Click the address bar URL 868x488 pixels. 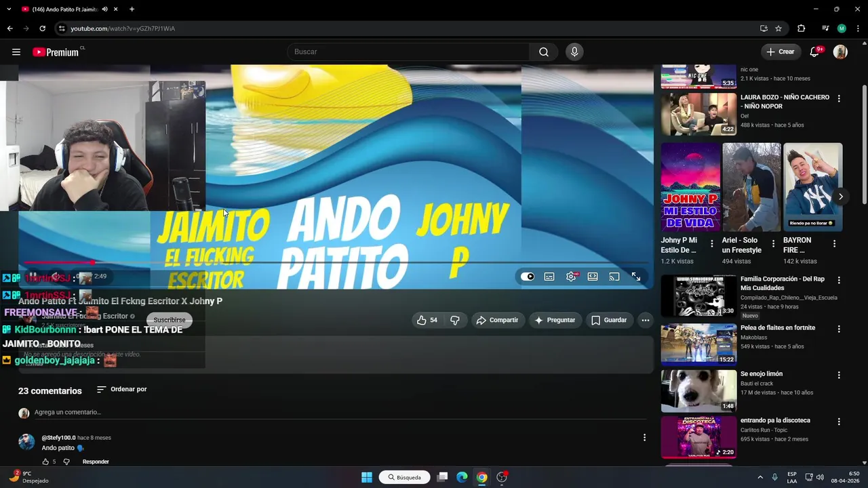123,28
